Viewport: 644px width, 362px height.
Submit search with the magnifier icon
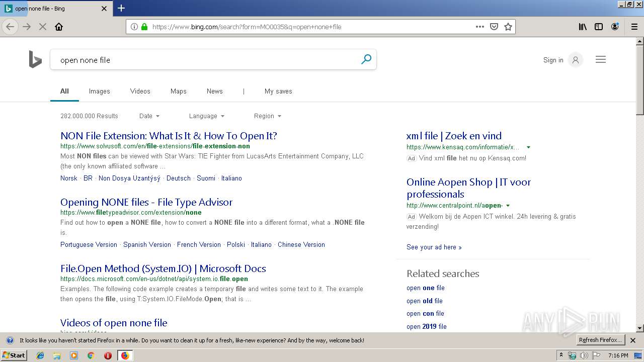(x=366, y=59)
